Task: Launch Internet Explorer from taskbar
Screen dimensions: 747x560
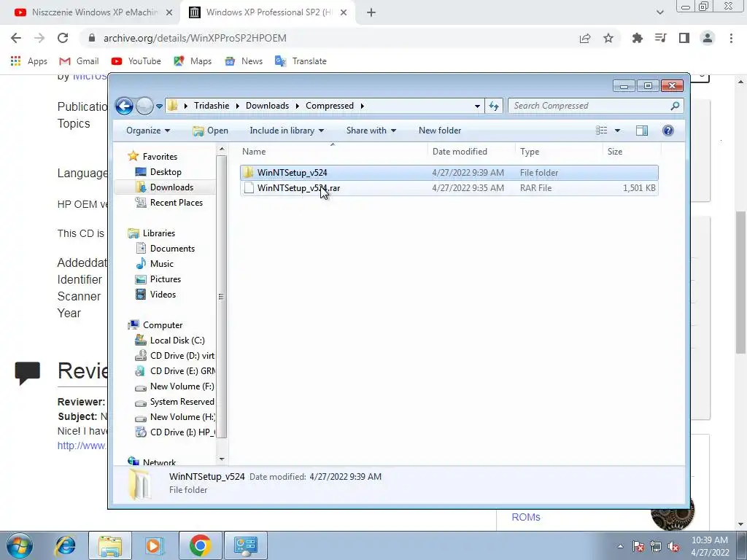Action: point(65,545)
